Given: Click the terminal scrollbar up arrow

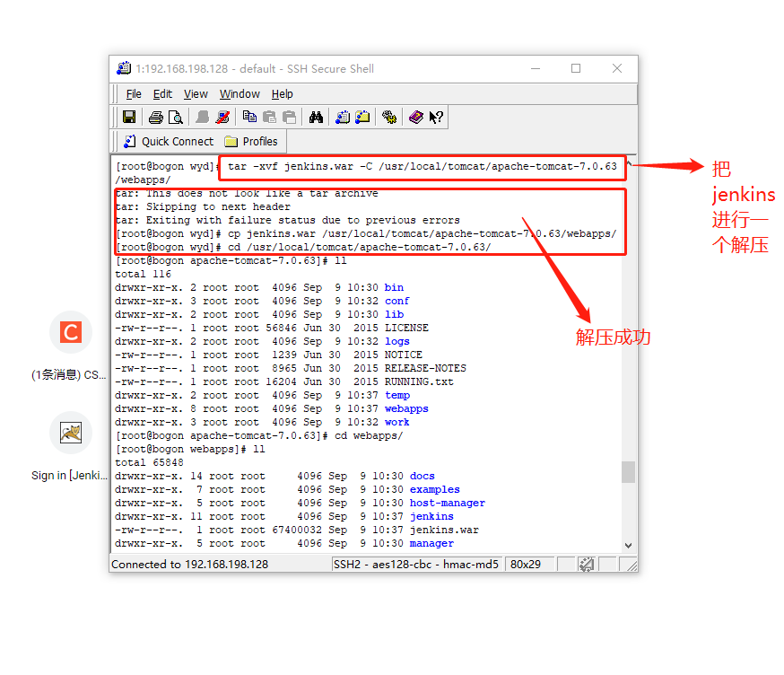Looking at the screenshot, I should coord(629,163).
